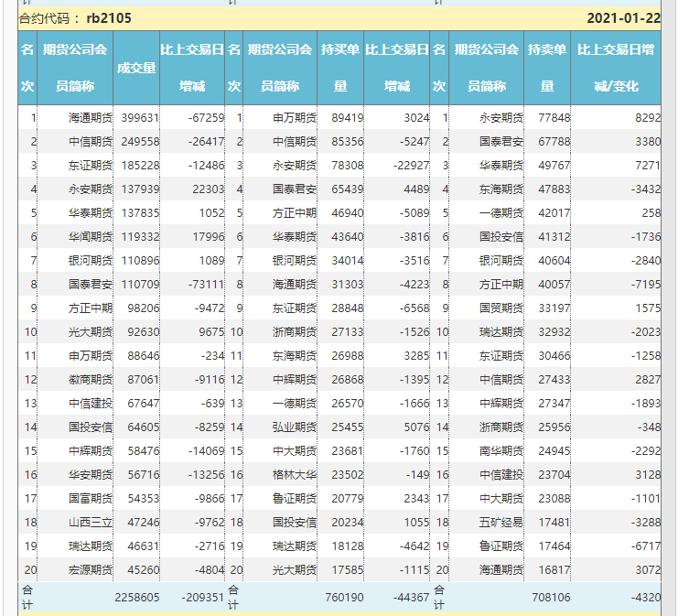Screen dimensions: 689x616
Task: Select volume 110896 for 银河期货
Action: pos(140,260)
